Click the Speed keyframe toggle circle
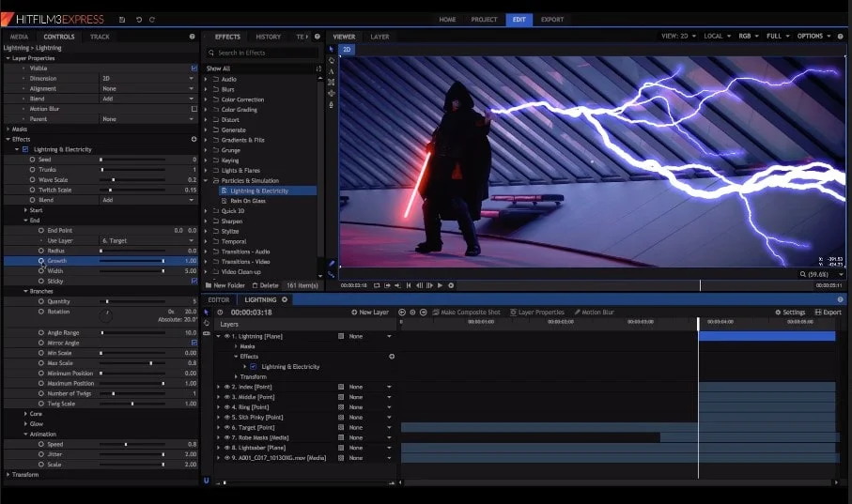 click(x=41, y=444)
